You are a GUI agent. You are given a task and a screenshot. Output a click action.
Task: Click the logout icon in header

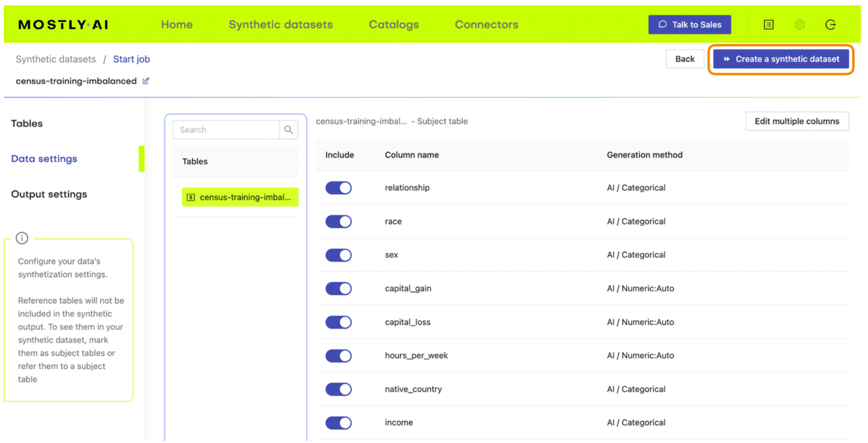(x=831, y=24)
